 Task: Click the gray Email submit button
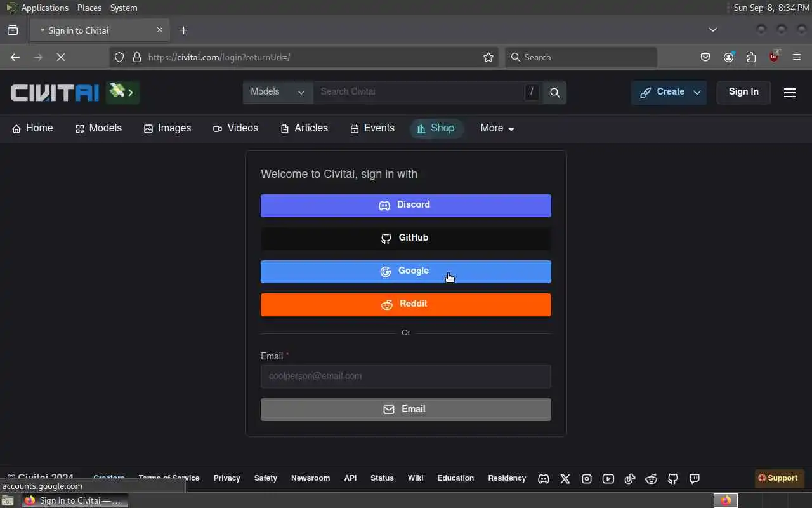point(406,410)
